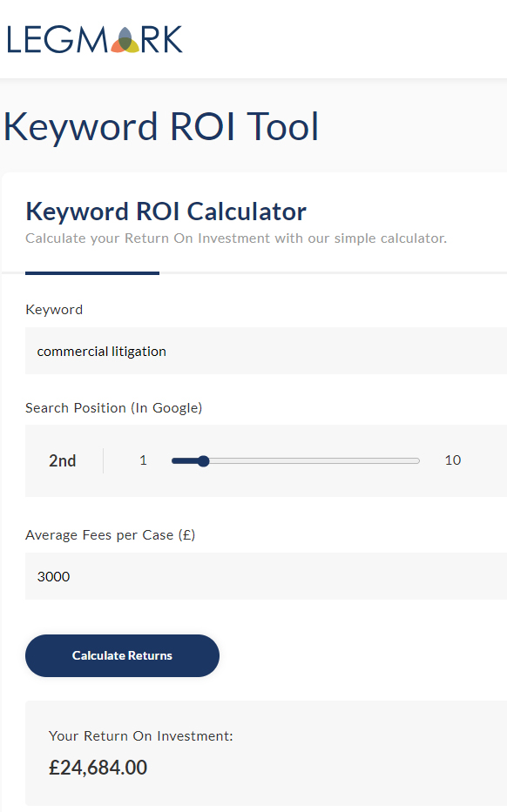Click the Legmark logo

(x=95, y=40)
